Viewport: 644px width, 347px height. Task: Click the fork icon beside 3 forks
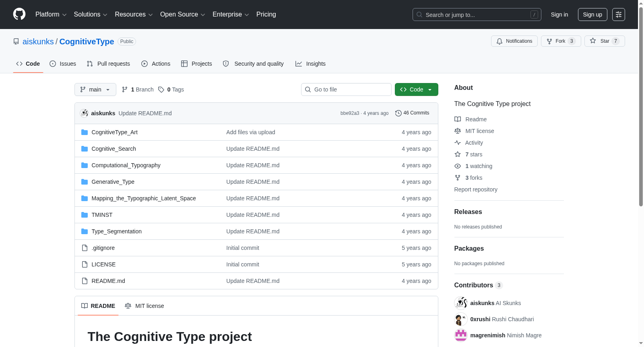pyautogui.click(x=458, y=178)
